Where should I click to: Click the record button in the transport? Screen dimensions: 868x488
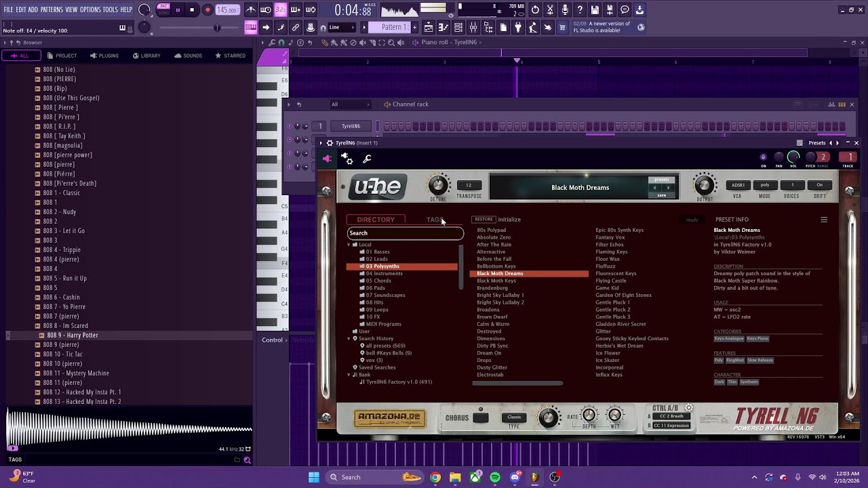[208, 10]
